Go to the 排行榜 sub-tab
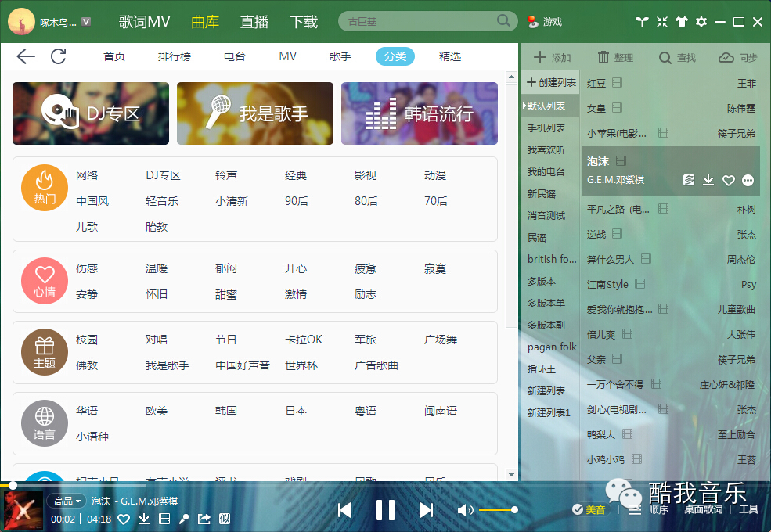Viewport: 771px width, 532px height. 174,56
